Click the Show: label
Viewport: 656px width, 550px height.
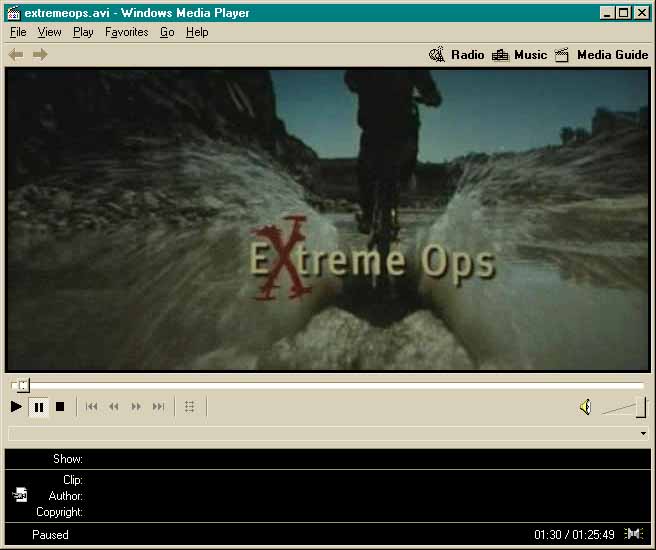click(68, 459)
